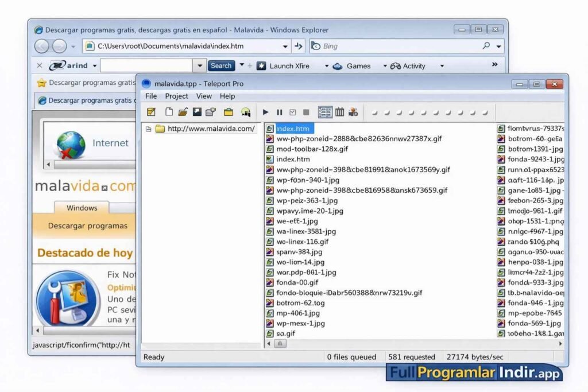Click the yellow briefcase toolbar icon
The height and width of the screenshot is (392, 588).
pyautogui.click(x=229, y=112)
